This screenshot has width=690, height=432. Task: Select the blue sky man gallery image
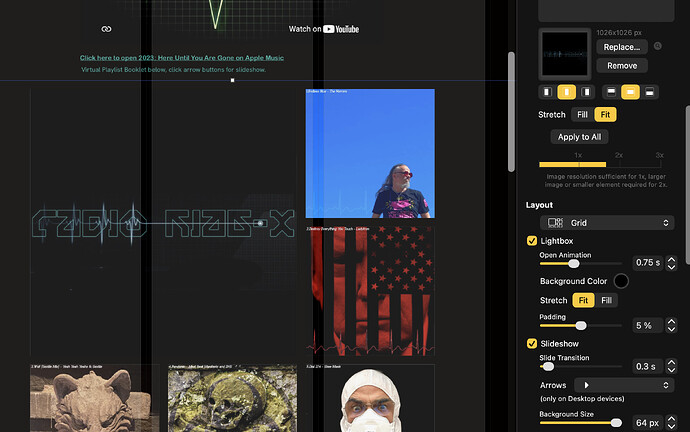pos(370,154)
